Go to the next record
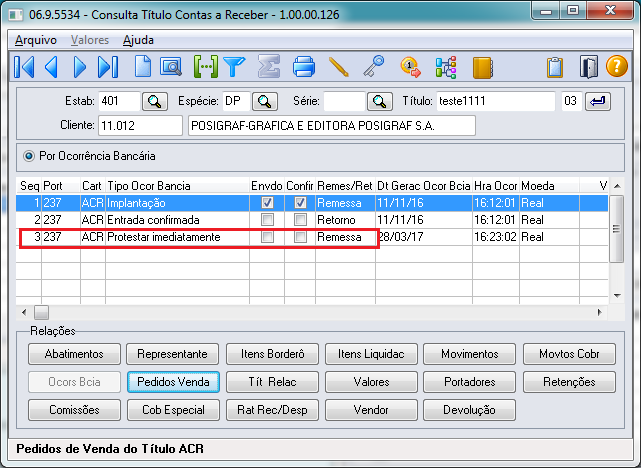The height and width of the screenshot is (468, 641). pyautogui.click(x=80, y=66)
